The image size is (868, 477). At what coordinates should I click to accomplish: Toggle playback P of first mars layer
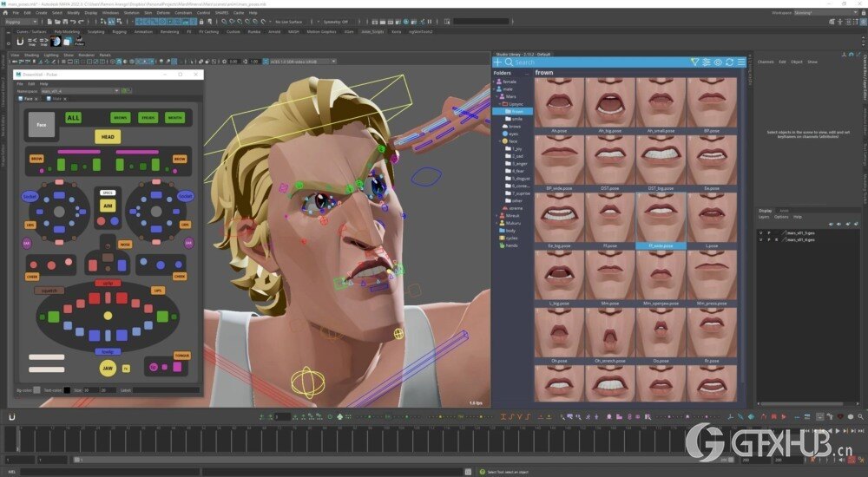point(769,233)
